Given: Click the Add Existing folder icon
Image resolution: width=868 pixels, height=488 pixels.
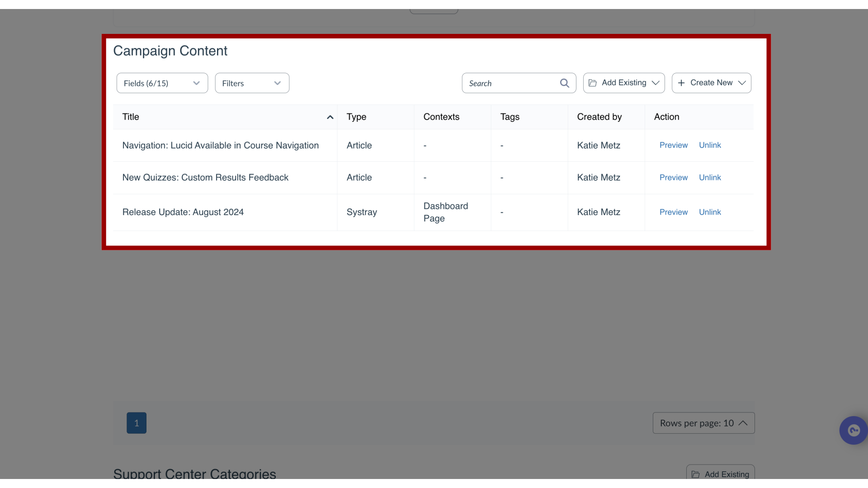Looking at the screenshot, I should tap(593, 83).
